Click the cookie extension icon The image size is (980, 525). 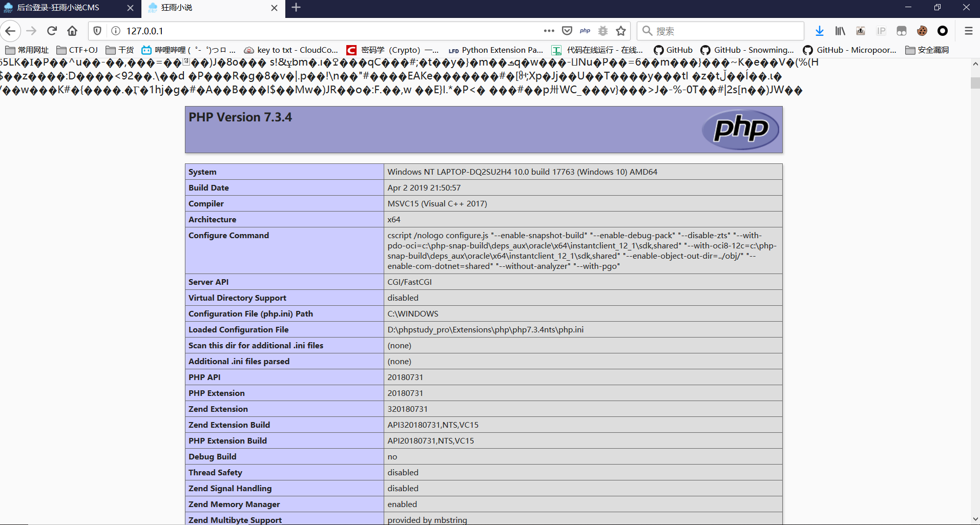(922, 31)
